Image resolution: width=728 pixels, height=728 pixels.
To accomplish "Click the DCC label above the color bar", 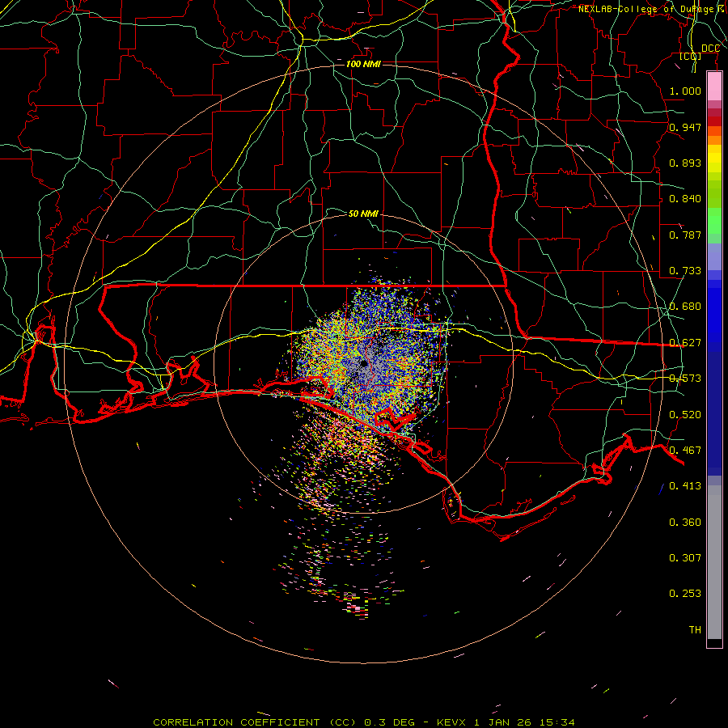I will (710, 49).
